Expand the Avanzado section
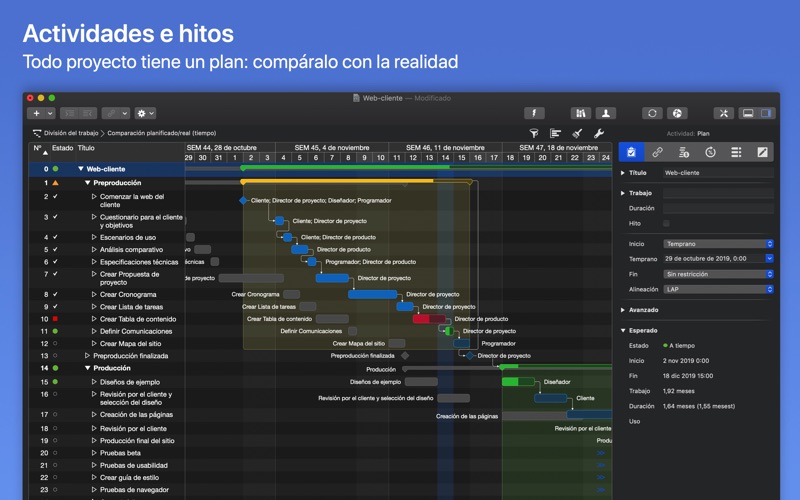This screenshot has height=500, width=800. click(622, 310)
